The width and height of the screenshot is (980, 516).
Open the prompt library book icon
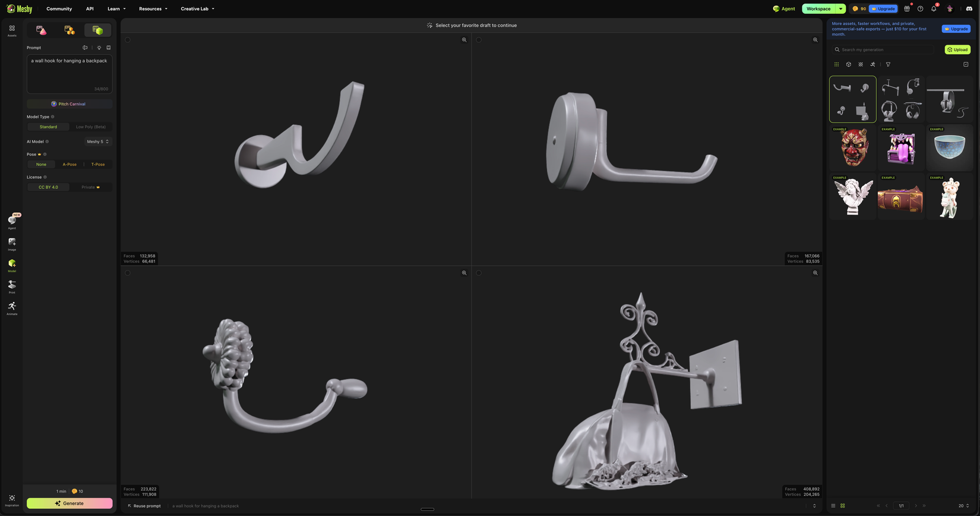pyautogui.click(x=108, y=48)
